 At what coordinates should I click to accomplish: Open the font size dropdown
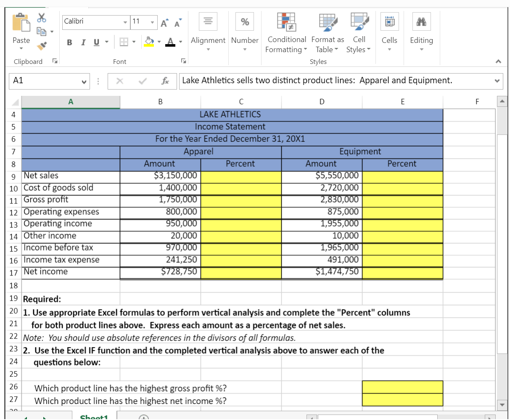point(153,22)
